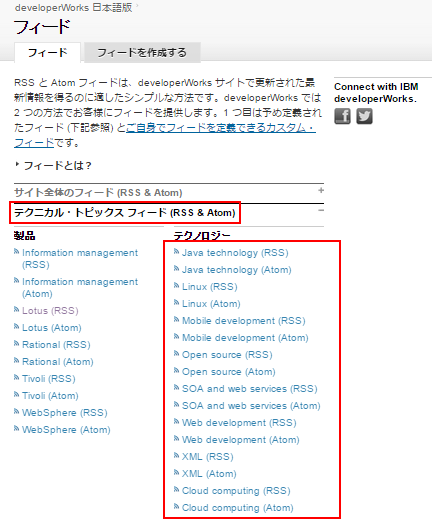The height and width of the screenshot is (523, 432).
Task: Click the サイト全体のフィード (RSS & Atom) heading
Action: coord(98,192)
